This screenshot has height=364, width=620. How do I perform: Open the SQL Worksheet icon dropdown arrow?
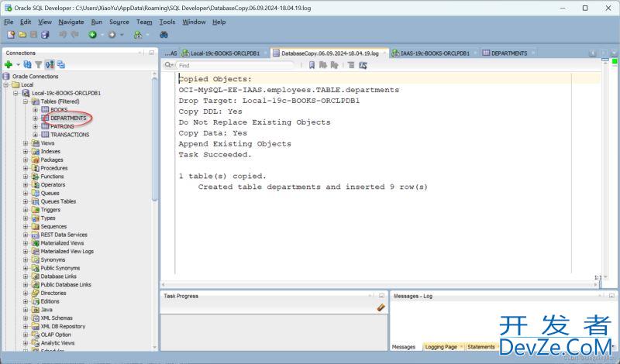coord(148,35)
